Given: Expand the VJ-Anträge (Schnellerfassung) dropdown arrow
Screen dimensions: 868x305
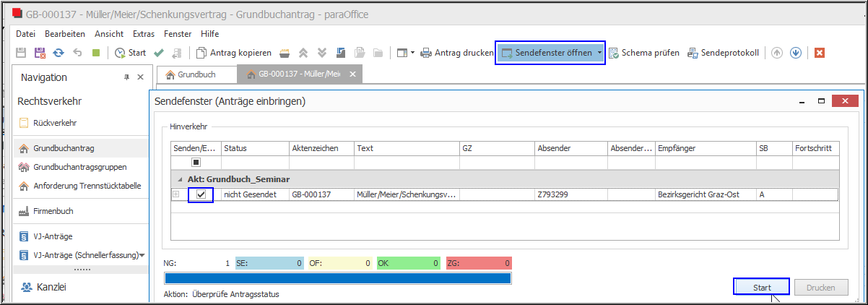Looking at the screenshot, I should 142,254.
